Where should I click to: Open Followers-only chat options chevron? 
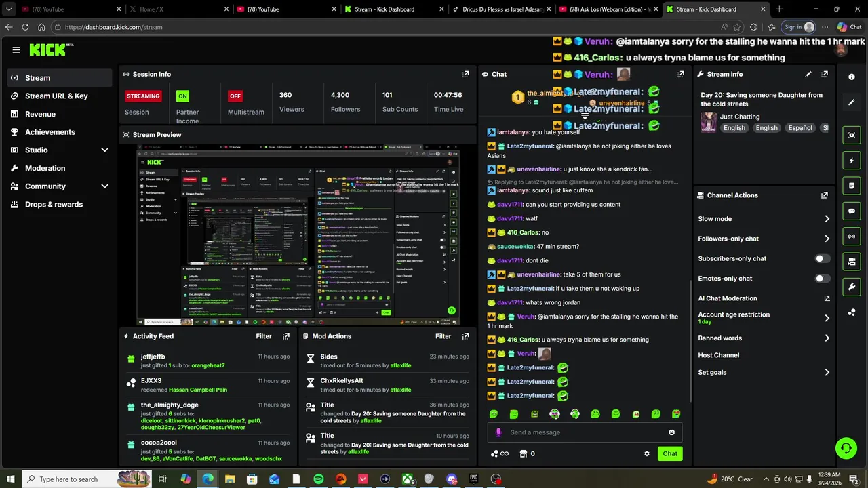coord(827,239)
